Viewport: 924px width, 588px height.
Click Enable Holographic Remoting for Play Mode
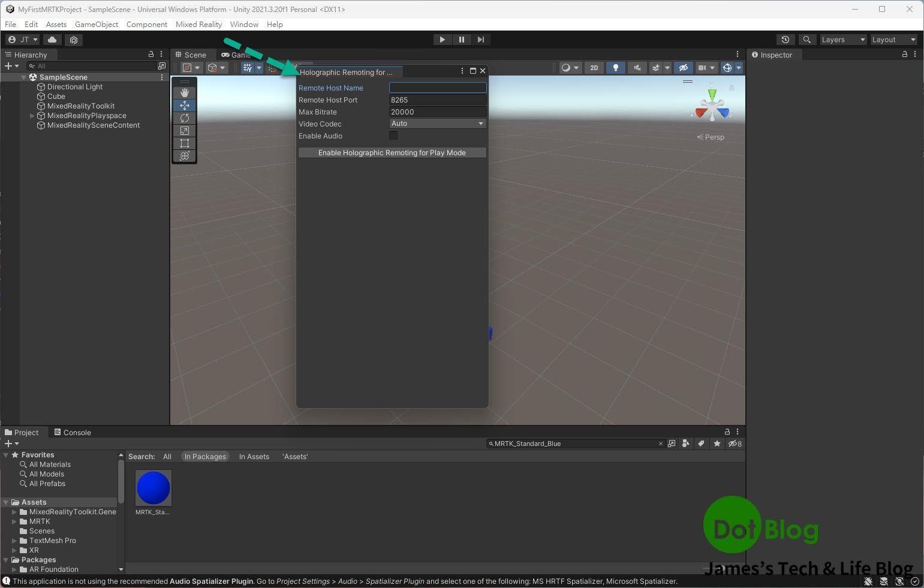tap(392, 153)
